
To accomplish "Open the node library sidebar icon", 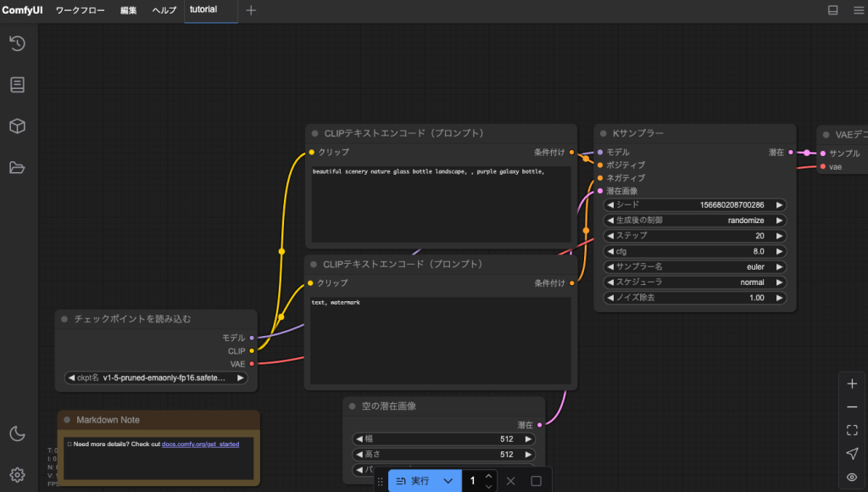I will click(x=17, y=85).
